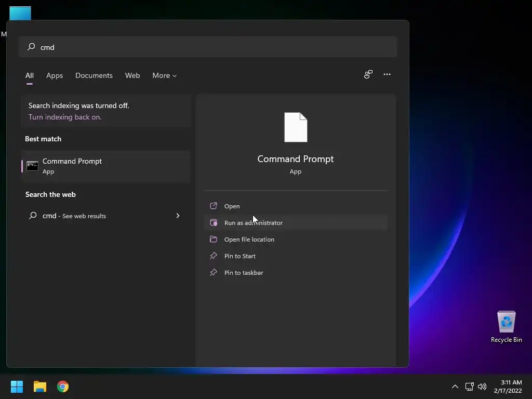Switch to the All tab

point(30,75)
